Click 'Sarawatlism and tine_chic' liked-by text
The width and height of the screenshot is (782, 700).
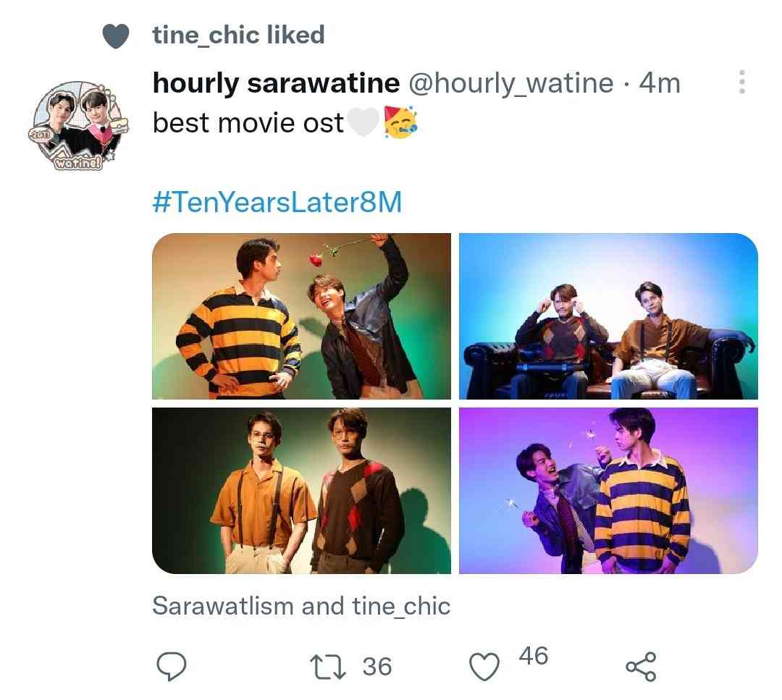click(x=301, y=607)
